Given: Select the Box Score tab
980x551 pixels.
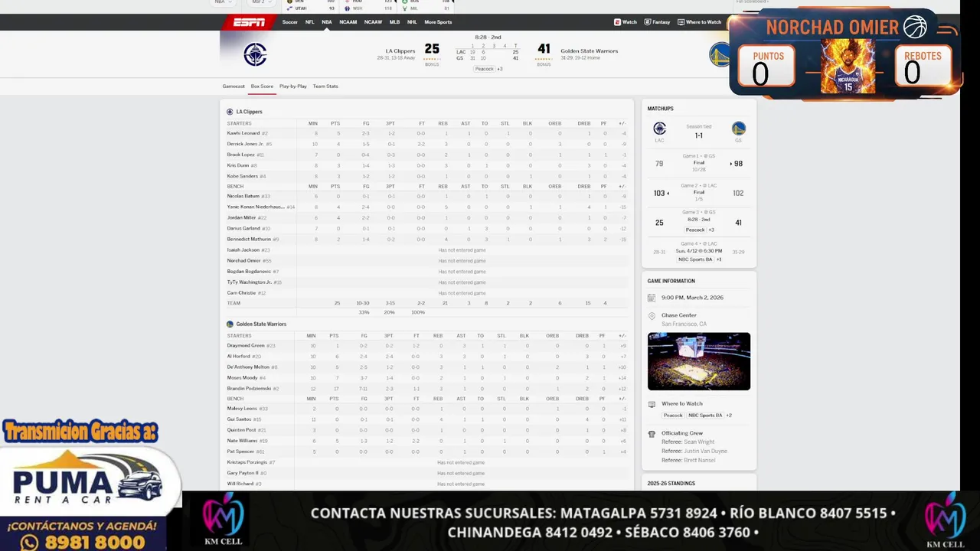Looking at the screenshot, I should [x=262, y=86].
